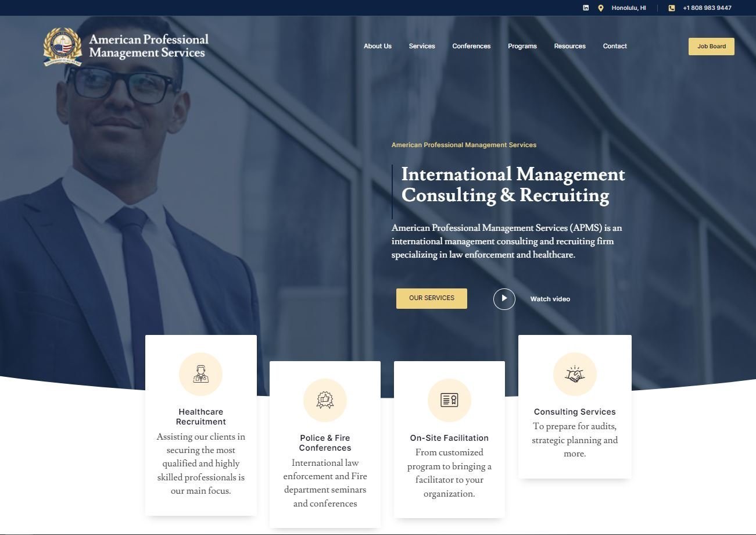Open the About Us menu

378,46
